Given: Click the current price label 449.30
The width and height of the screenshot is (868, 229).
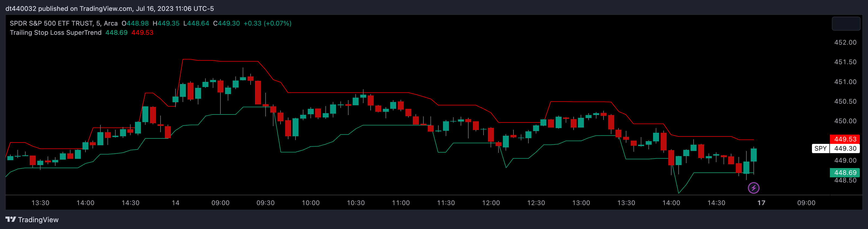Looking at the screenshot, I should [x=845, y=148].
